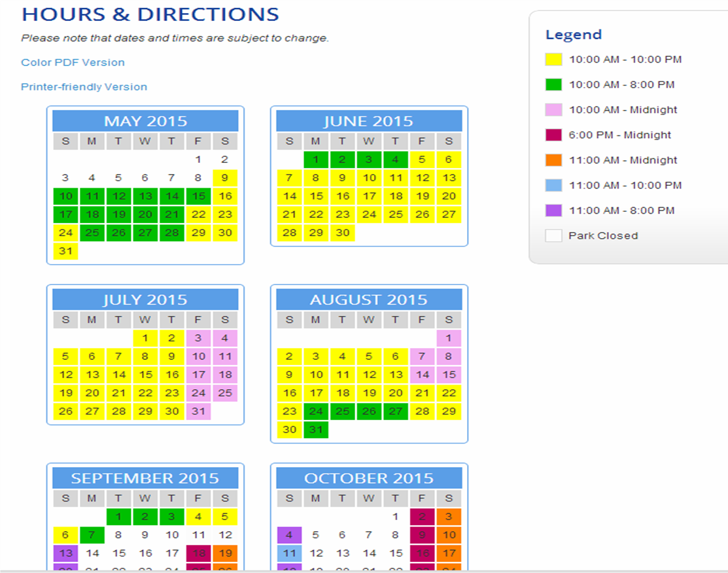Click the white Park Closed legend swatch

(553, 235)
